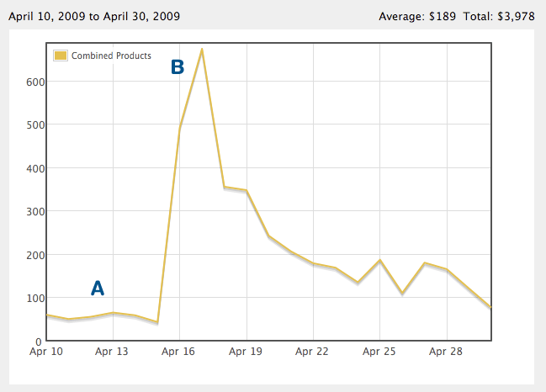This screenshot has width=546, height=392.
Task: Click the Apr 28 x-axis label
Action: pos(446,352)
